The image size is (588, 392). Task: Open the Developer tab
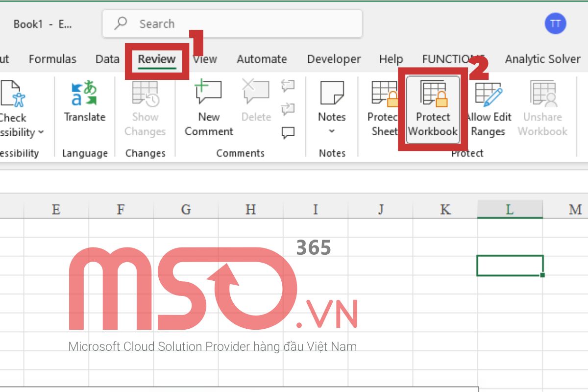334,59
